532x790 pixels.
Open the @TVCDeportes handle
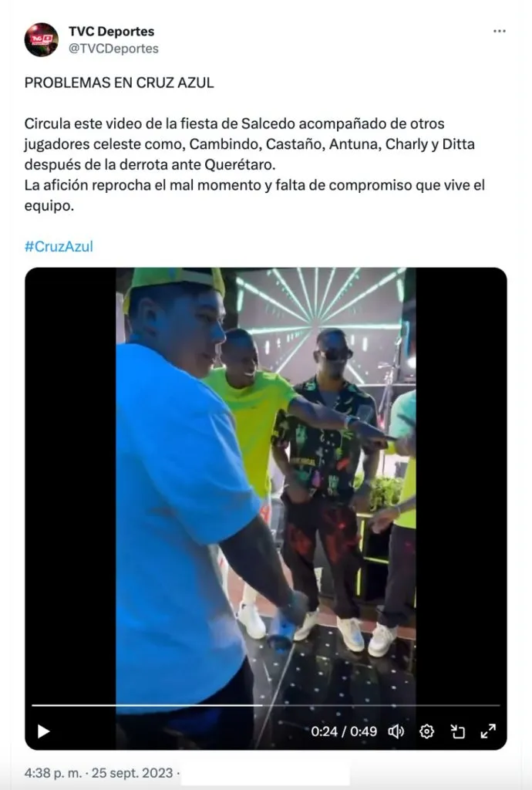[114, 49]
